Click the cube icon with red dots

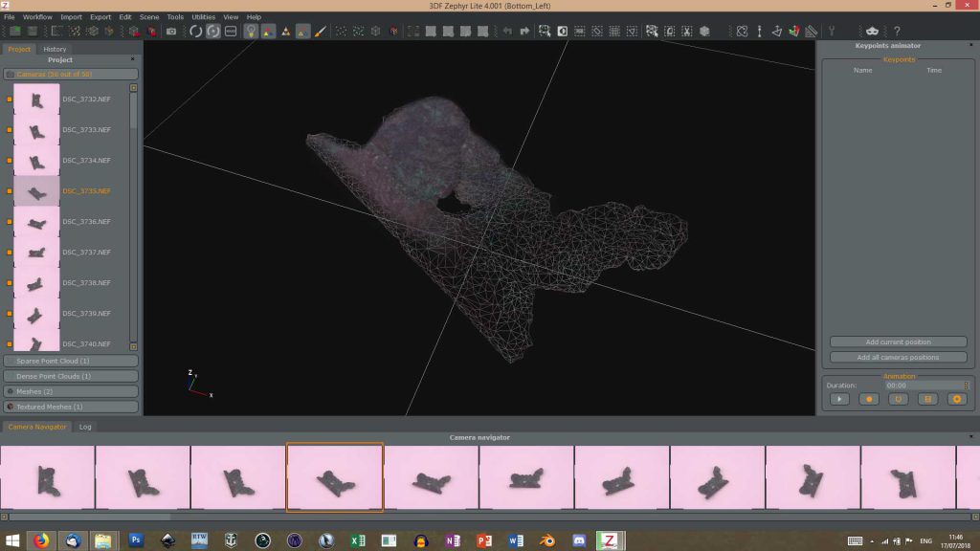393,32
